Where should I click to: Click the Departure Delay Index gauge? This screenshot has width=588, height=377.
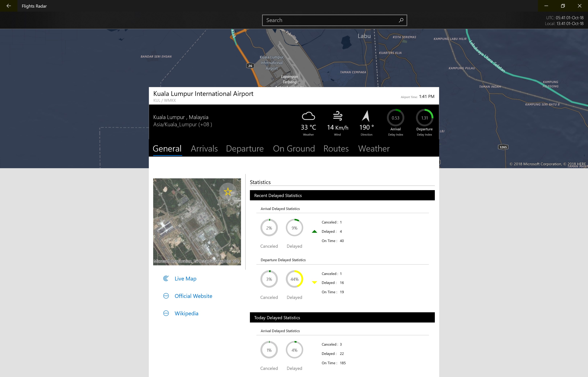424,118
